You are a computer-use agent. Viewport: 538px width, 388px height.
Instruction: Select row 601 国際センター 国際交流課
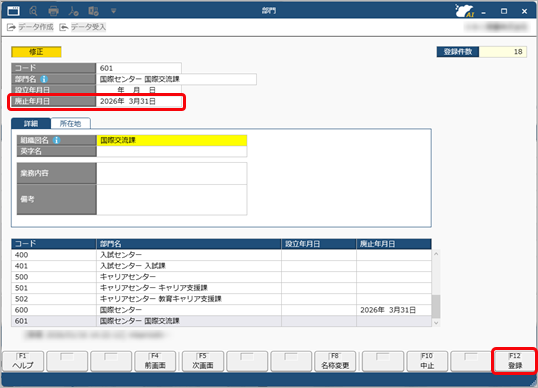click(221, 321)
